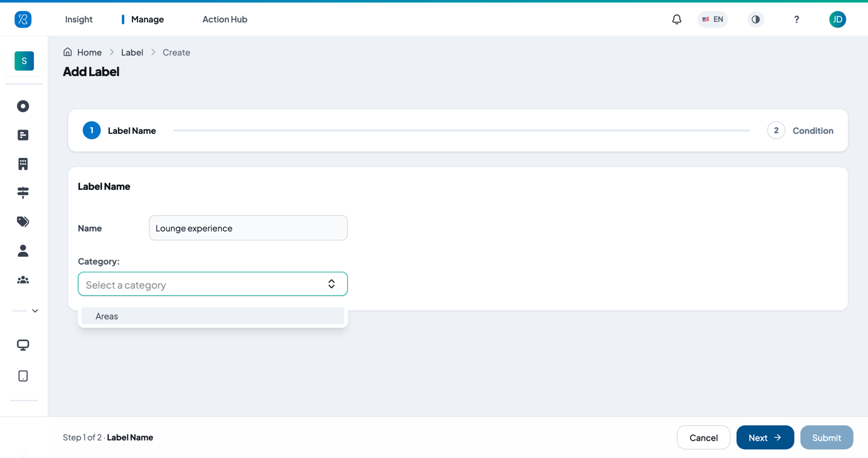Open the JD user avatar menu
This screenshot has width=868, height=458.
pyautogui.click(x=837, y=19)
